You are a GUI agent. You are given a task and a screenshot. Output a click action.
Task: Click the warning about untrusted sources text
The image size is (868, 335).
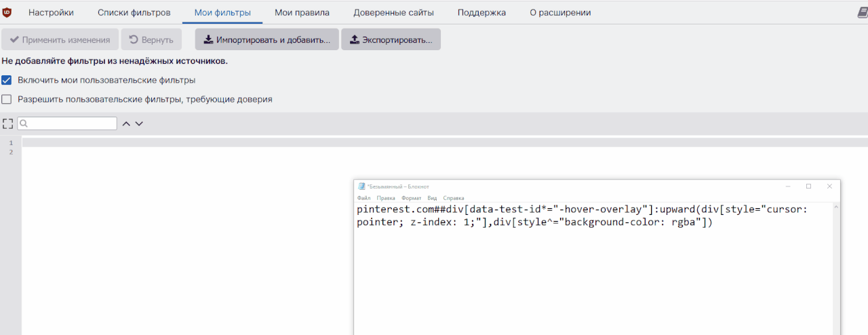(115, 61)
